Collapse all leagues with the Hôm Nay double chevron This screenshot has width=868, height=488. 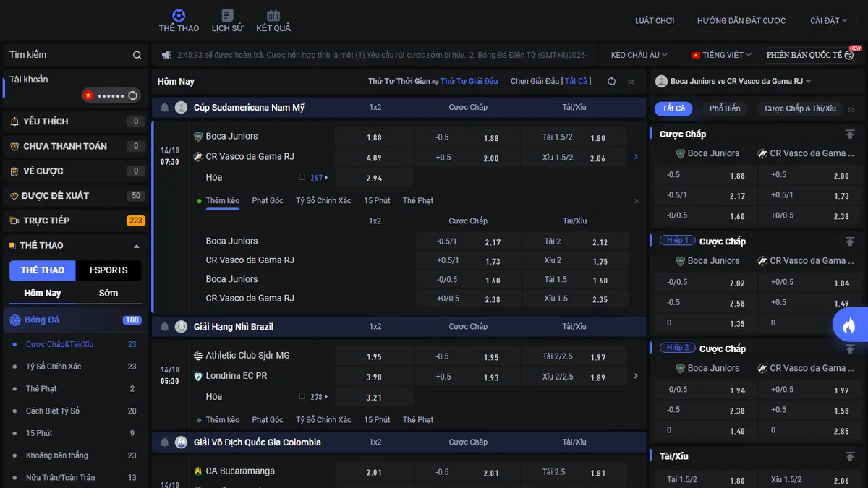pyautogui.click(x=631, y=82)
